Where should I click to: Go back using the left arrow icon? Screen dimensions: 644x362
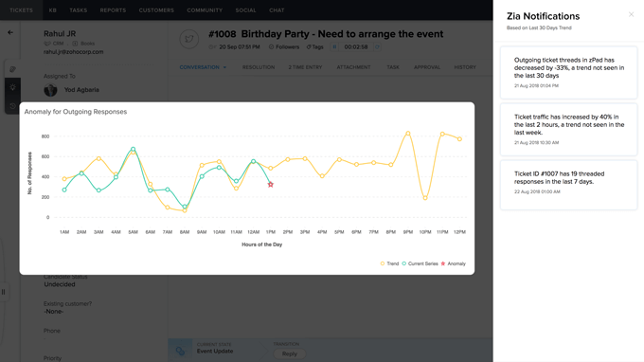[10, 32]
